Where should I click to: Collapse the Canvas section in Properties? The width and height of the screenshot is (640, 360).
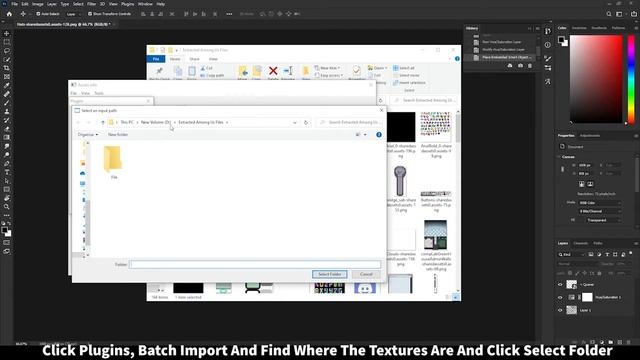pyautogui.click(x=559, y=157)
